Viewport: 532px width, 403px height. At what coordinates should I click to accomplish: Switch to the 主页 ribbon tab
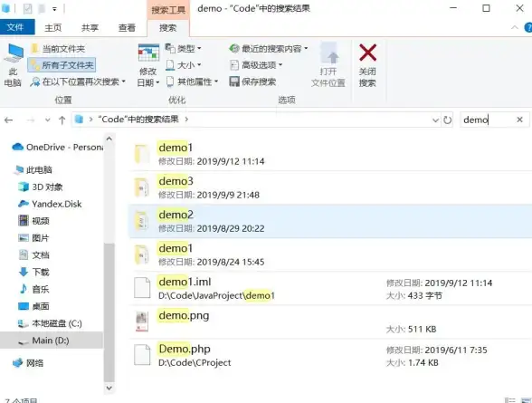[52, 27]
